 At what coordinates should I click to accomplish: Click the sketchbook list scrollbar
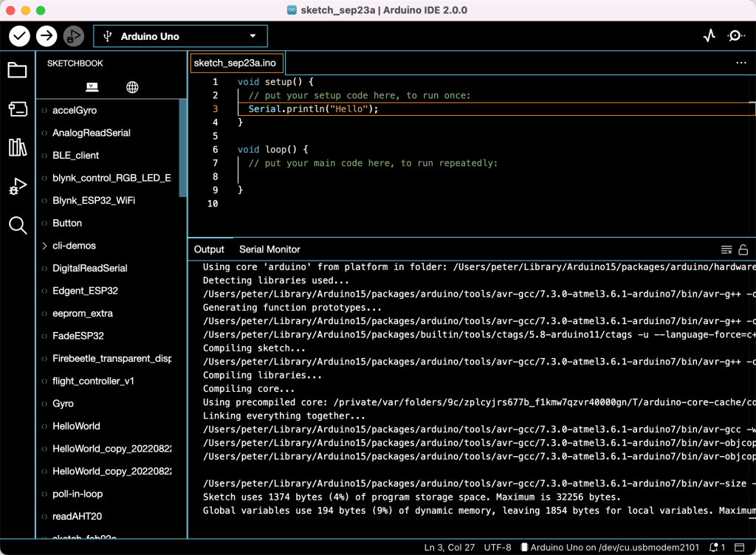183,148
